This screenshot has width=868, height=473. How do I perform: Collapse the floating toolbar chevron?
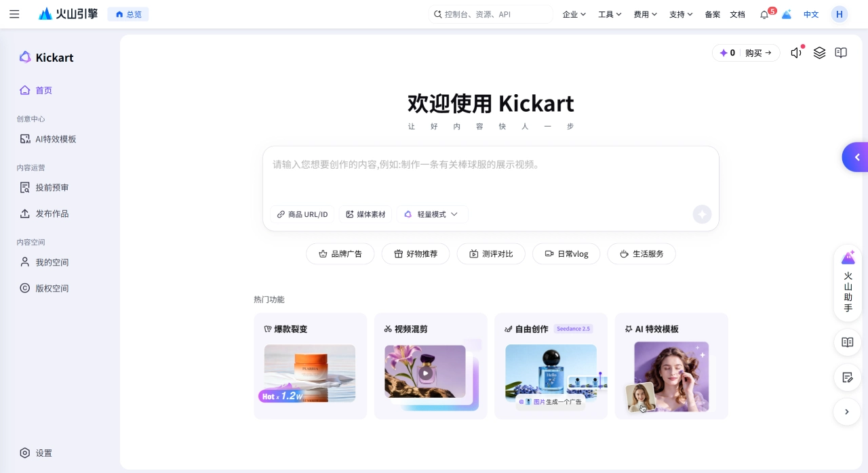tap(847, 411)
